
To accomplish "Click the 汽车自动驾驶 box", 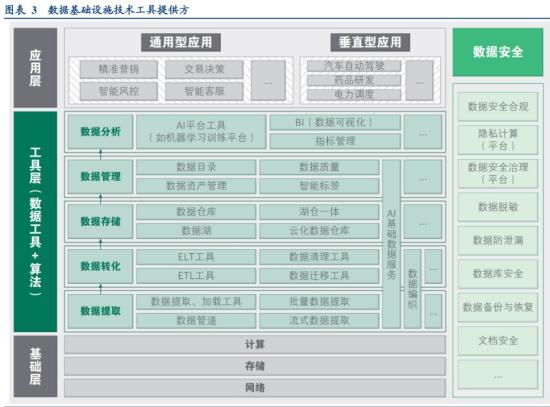I will click(x=354, y=66).
